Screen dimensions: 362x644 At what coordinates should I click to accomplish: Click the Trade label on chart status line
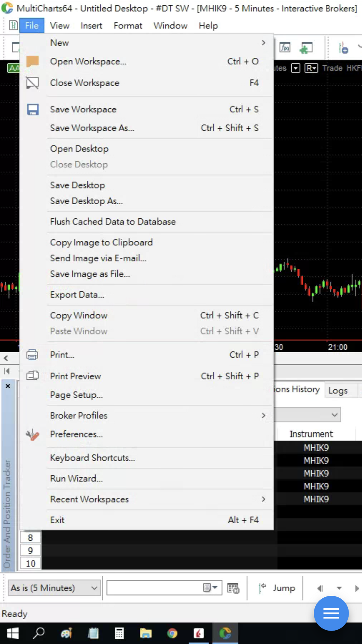click(332, 68)
